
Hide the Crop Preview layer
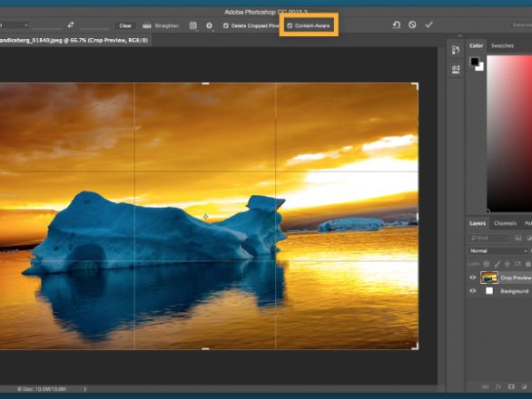point(473,277)
